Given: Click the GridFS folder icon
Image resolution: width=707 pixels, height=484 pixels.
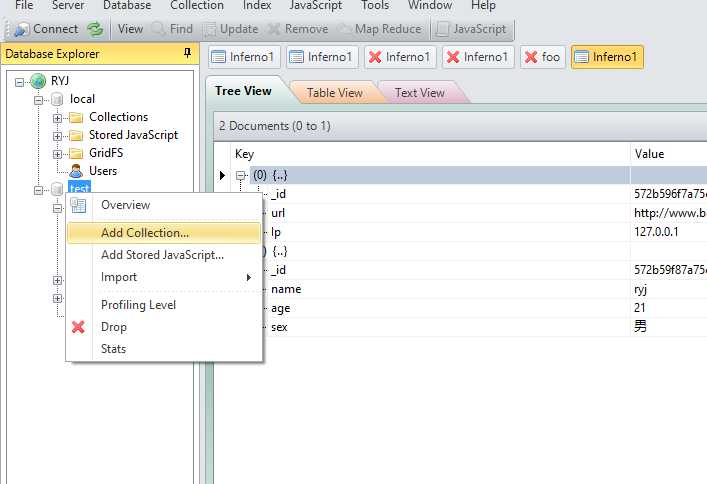Looking at the screenshot, I should pyautogui.click(x=76, y=154).
